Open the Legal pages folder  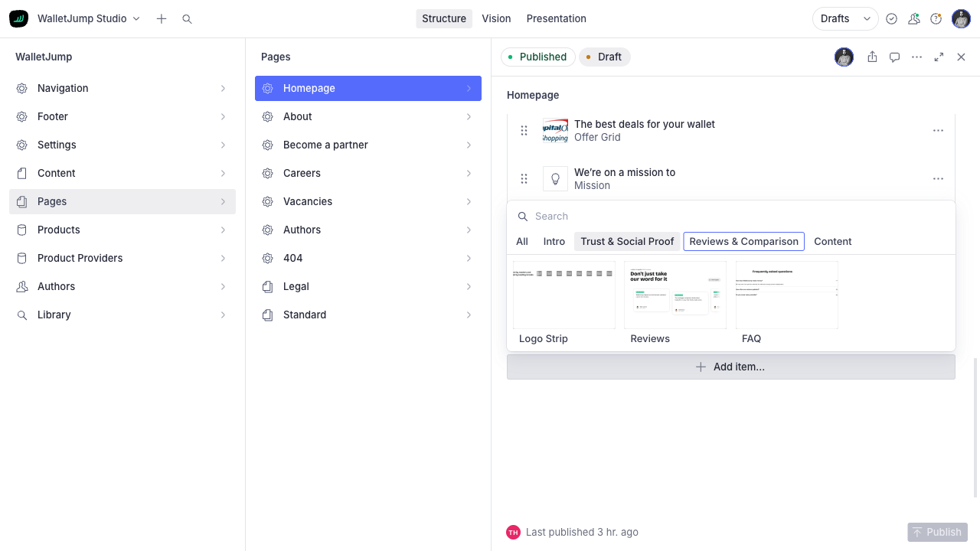click(x=368, y=286)
